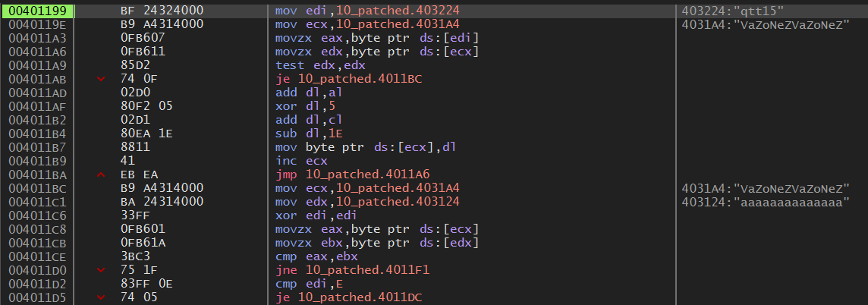Select address 004011BC
Viewport: 868px width, 305px height.
(x=38, y=188)
